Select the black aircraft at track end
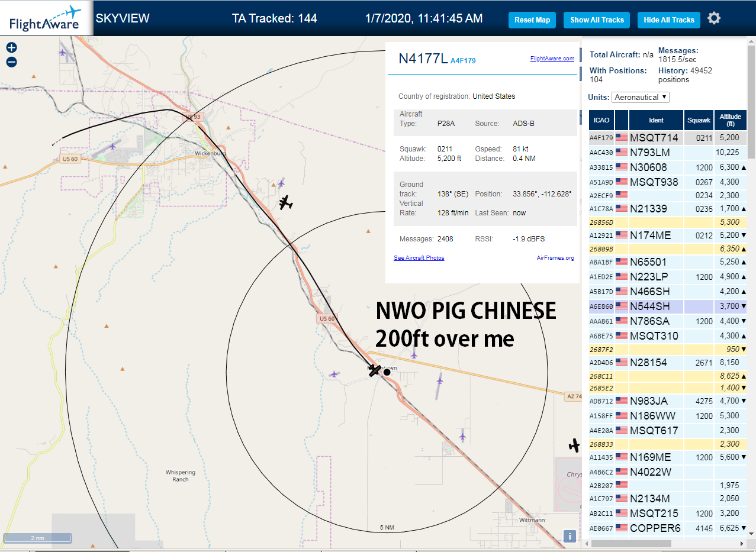The image size is (756, 552). (374, 370)
